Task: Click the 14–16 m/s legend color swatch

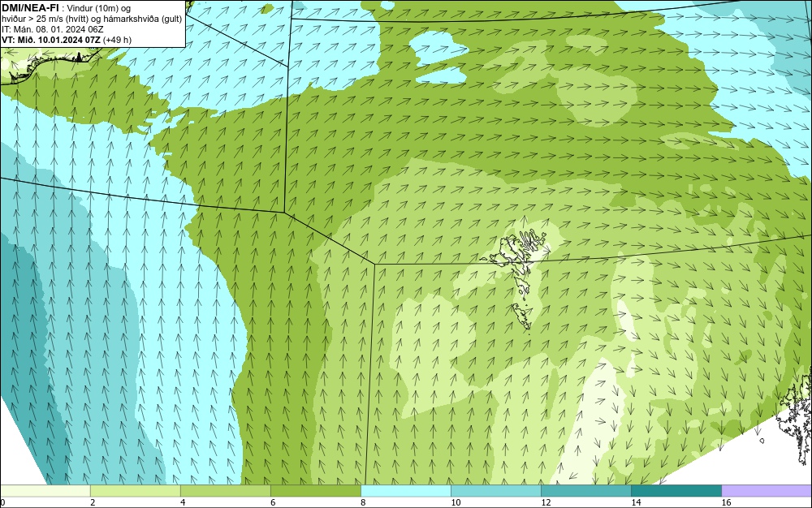Action: pyautogui.click(x=676, y=490)
